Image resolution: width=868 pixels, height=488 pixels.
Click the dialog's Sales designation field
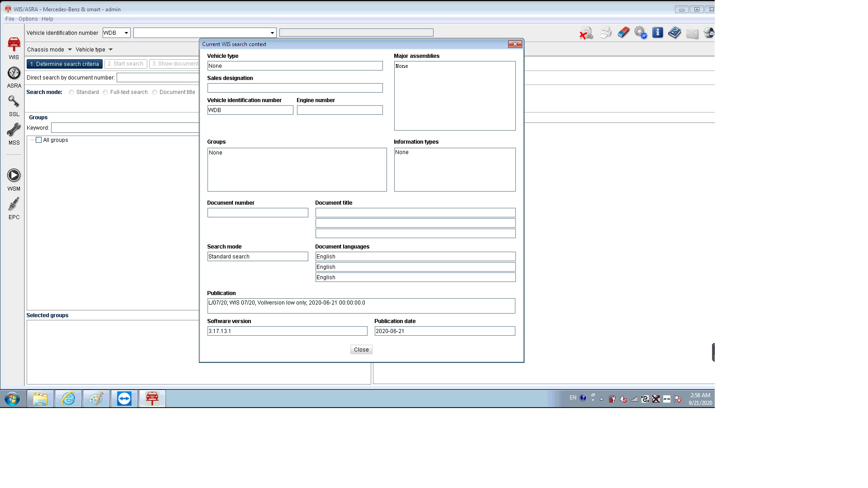[x=295, y=88]
